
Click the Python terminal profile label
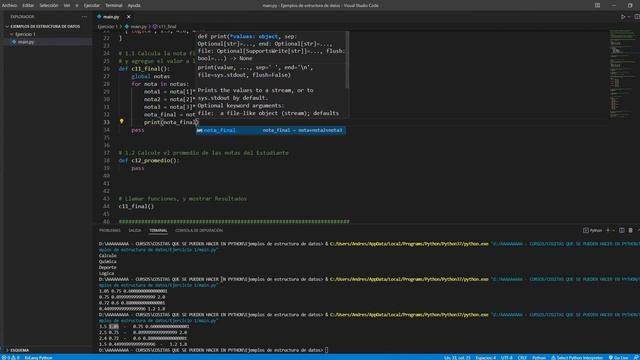(x=593, y=231)
